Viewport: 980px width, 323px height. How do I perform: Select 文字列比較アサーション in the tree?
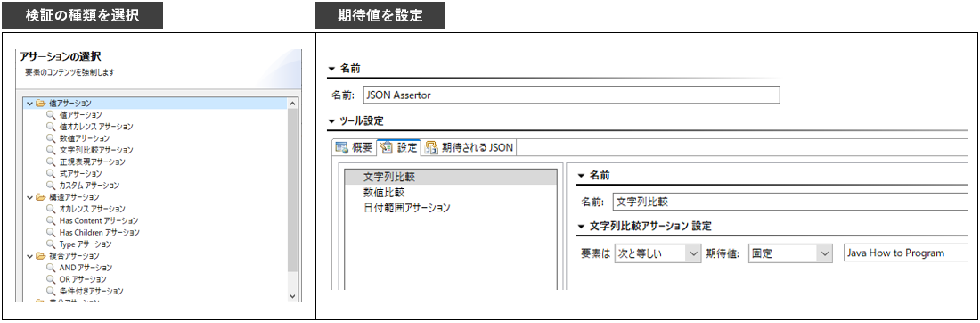tap(96, 150)
